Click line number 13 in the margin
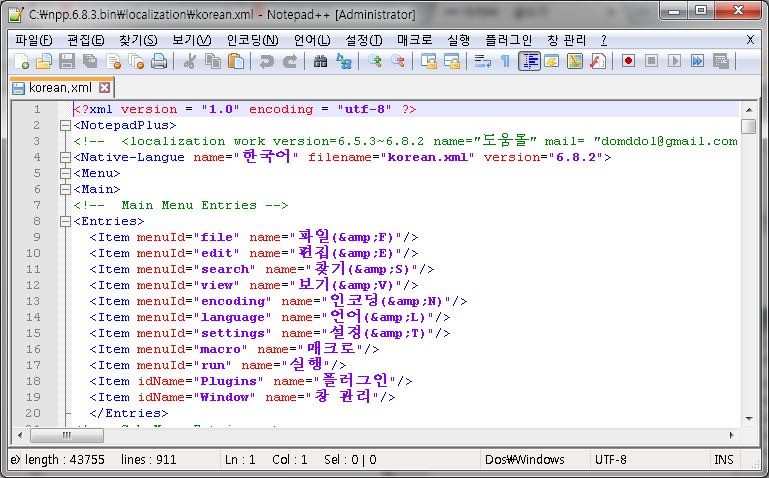 33,302
